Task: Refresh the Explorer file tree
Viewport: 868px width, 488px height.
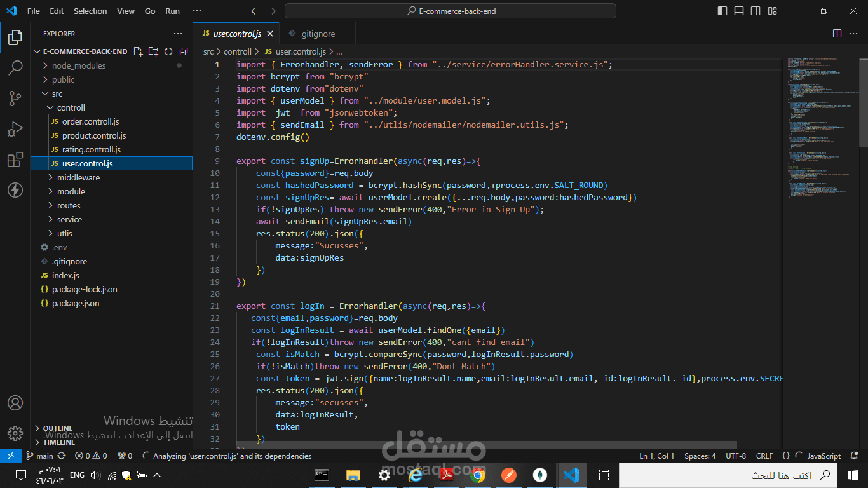Action: point(168,51)
